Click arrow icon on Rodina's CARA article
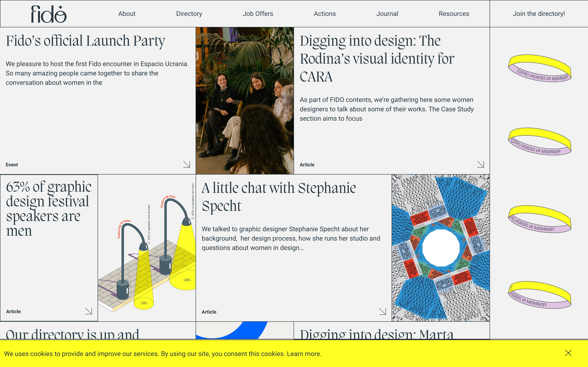588x367 pixels. 480,164
